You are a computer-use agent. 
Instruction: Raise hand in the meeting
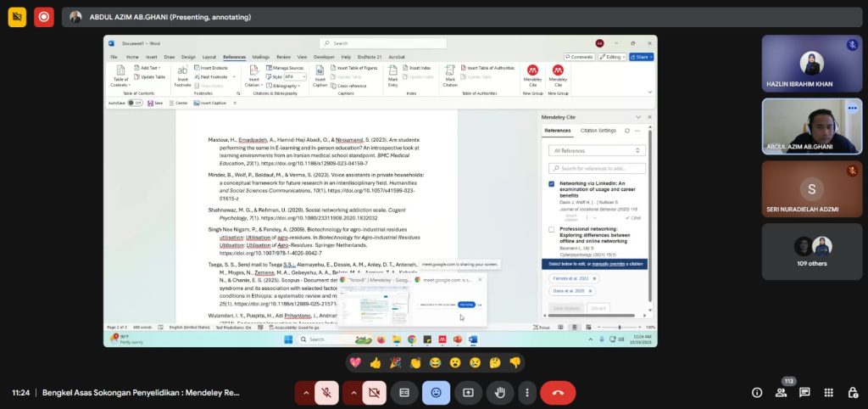coord(500,393)
